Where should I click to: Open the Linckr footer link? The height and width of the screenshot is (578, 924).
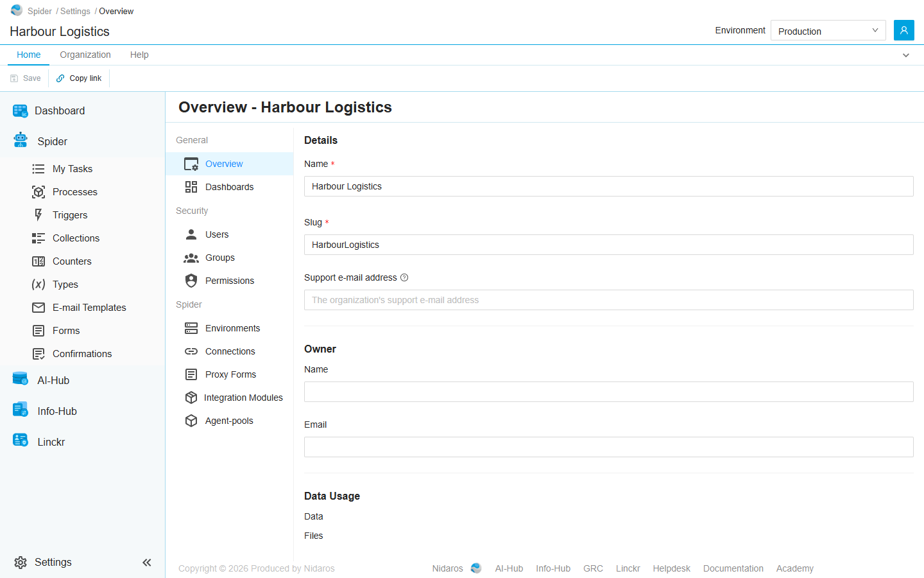point(628,569)
